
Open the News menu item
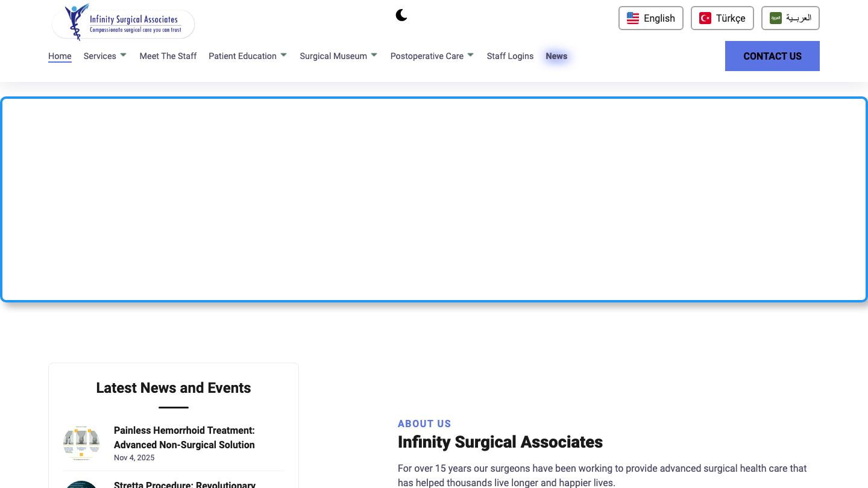(x=556, y=56)
